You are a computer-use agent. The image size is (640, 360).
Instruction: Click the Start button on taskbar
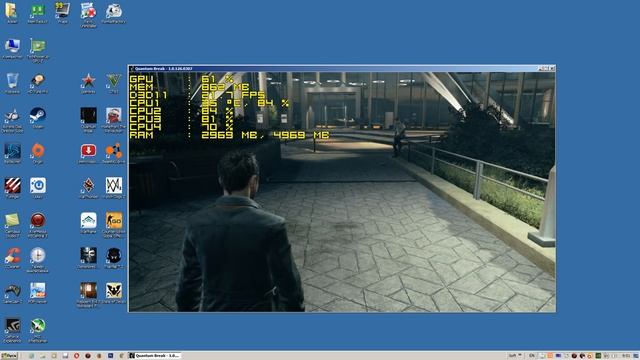[x=9, y=356]
